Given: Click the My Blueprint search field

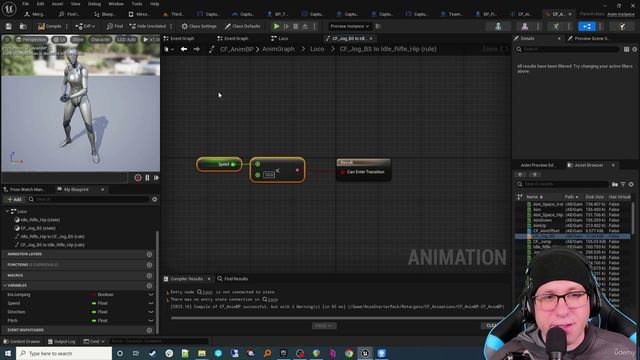Looking at the screenshot, I should coord(88,199).
